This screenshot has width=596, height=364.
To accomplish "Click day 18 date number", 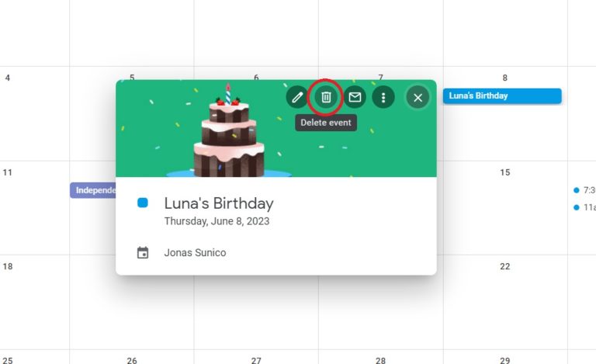I will (x=8, y=267).
